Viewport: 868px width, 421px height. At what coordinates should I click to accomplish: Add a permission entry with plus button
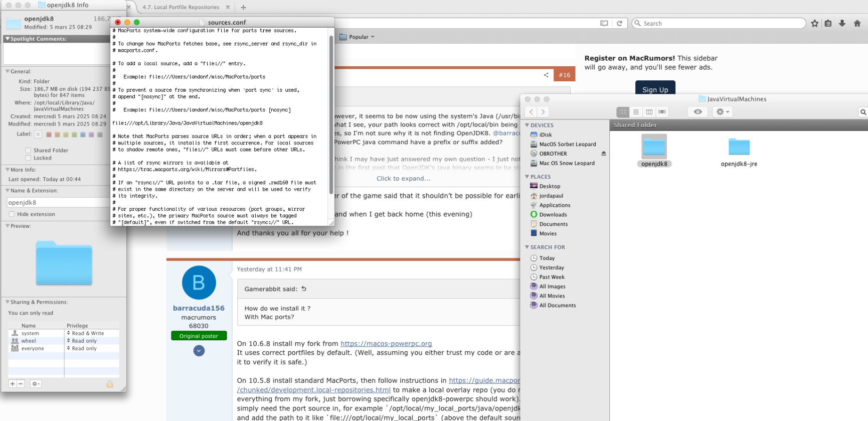13,384
